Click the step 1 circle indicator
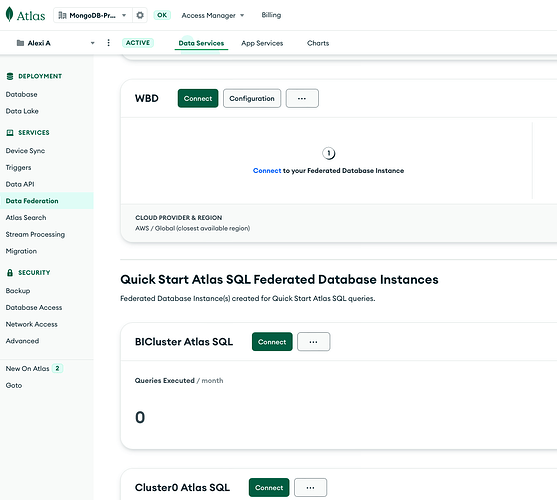The height and width of the screenshot is (500, 557). click(x=329, y=153)
